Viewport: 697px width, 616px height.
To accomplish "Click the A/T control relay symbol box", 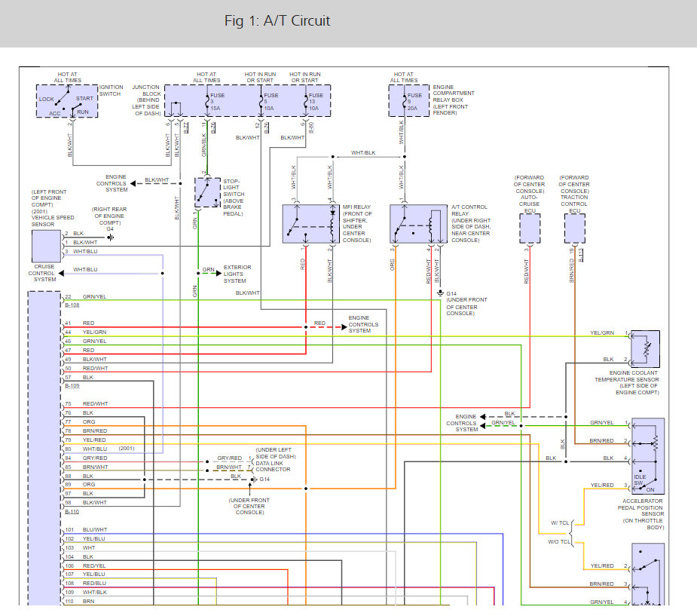I will (x=418, y=224).
